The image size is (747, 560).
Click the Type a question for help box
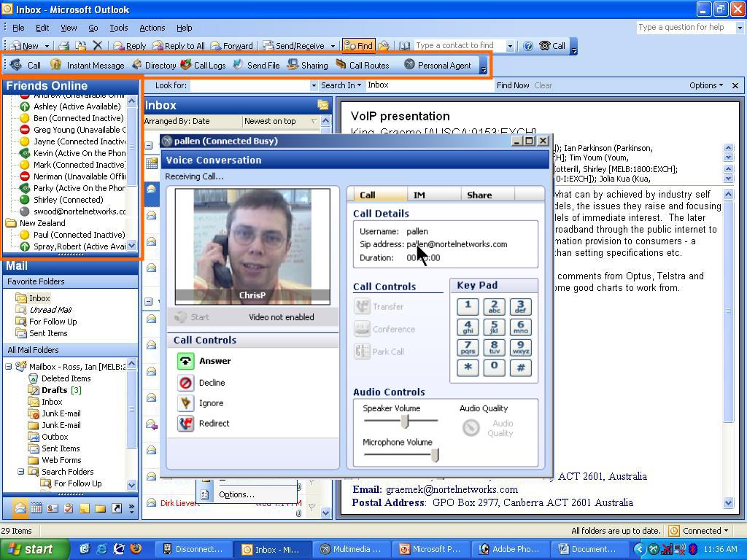(686, 27)
